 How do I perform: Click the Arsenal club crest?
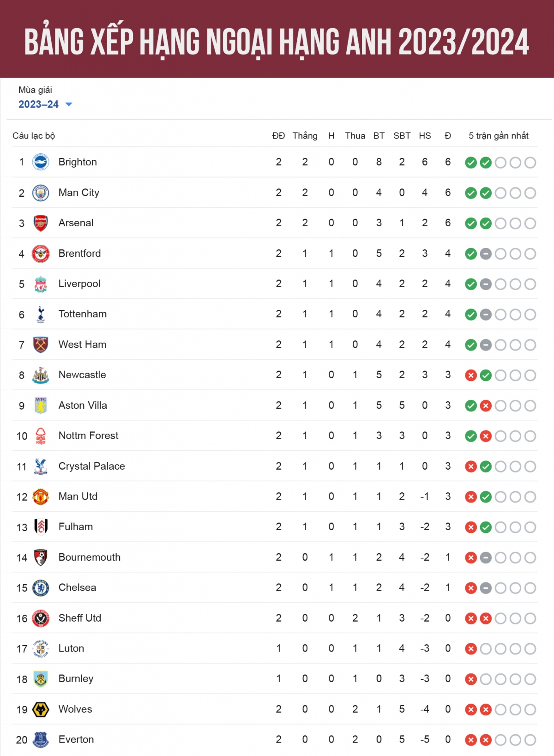click(41, 223)
